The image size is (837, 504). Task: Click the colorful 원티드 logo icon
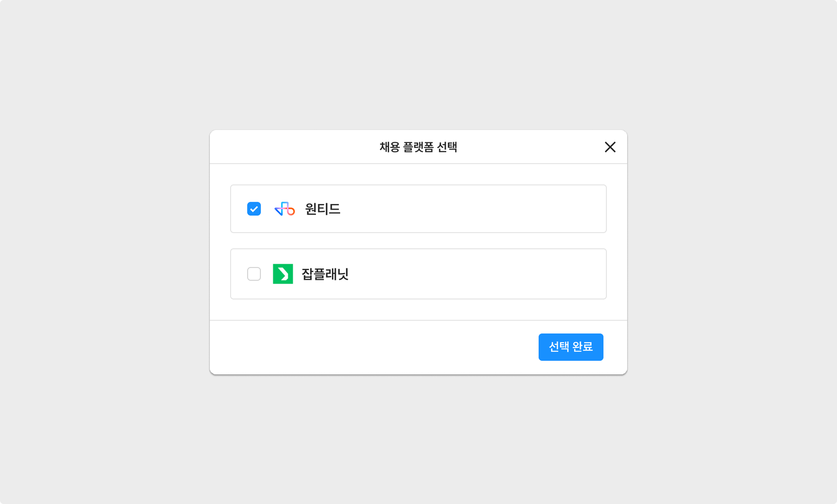coord(284,209)
